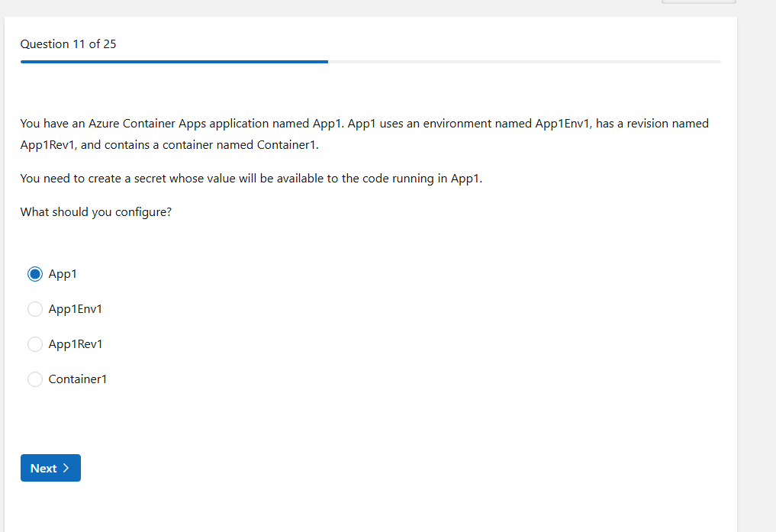Click the "What should you configure?" prompt
Image resolution: width=776 pixels, height=532 pixels.
96,212
